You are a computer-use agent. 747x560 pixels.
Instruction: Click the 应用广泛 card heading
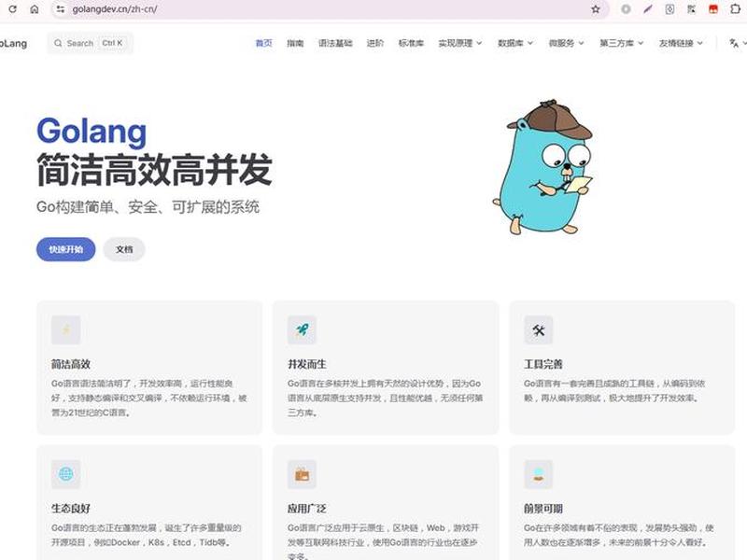point(307,509)
